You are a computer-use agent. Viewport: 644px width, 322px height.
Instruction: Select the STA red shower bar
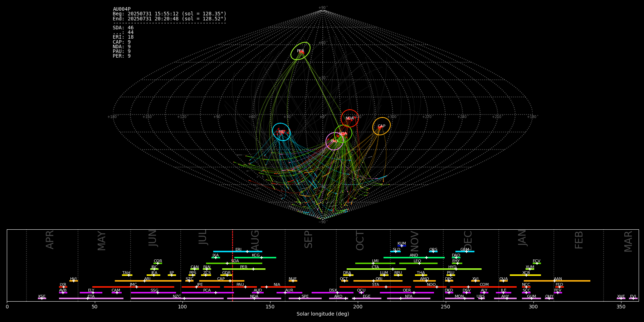375,287
